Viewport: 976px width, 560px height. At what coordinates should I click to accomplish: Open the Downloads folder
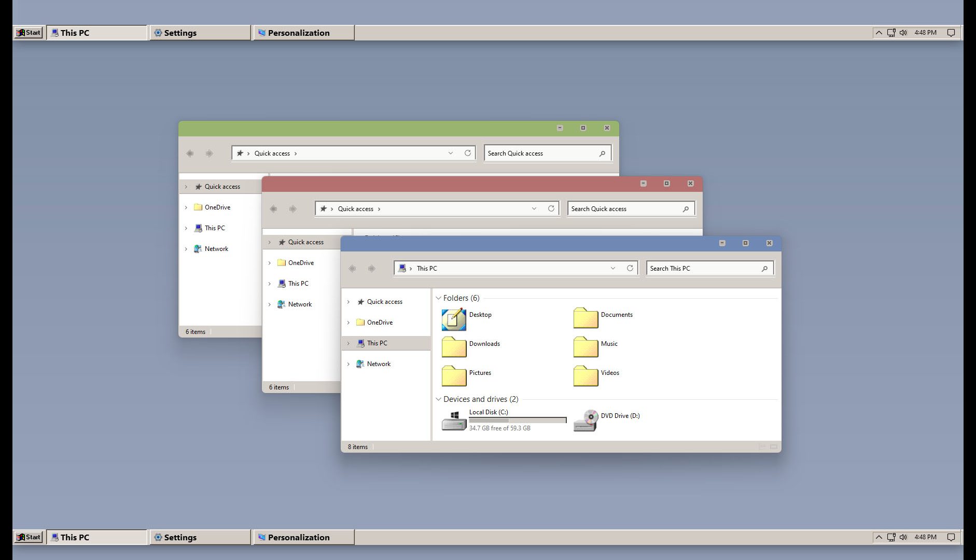[454, 347]
